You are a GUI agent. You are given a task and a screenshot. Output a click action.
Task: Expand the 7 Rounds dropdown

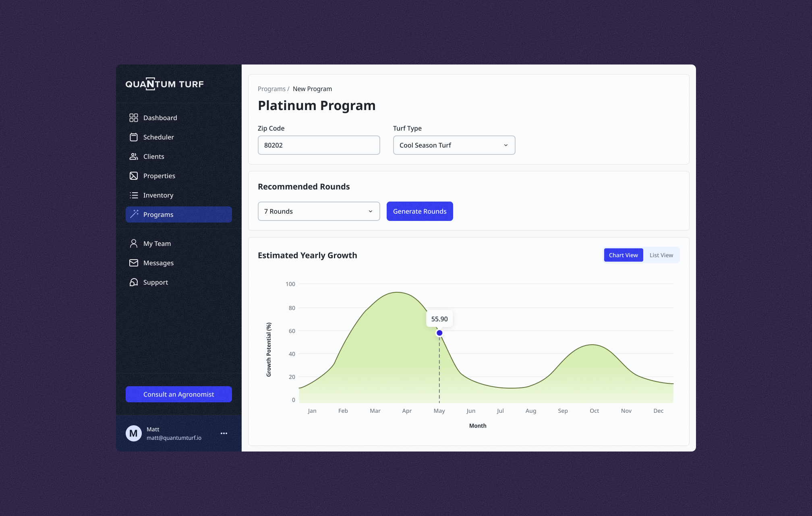(319, 211)
